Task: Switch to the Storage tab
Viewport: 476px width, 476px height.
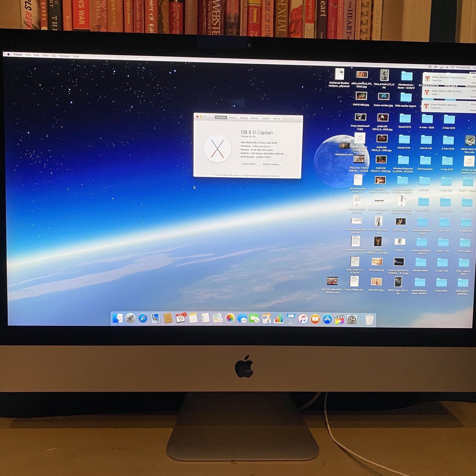Action: [x=244, y=118]
